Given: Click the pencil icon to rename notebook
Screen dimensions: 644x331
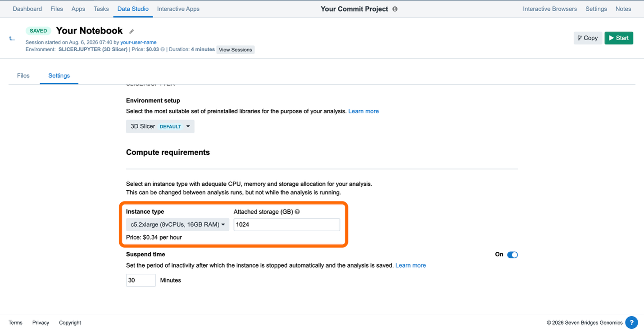Looking at the screenshot, I should click(x=132, y=31).
